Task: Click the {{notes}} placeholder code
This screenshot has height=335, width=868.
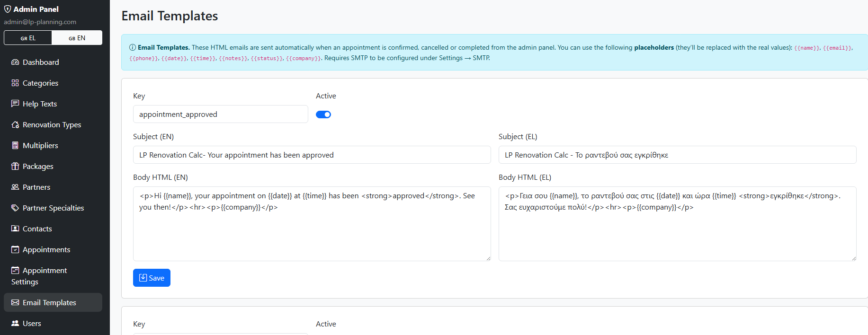Action: 233,58
